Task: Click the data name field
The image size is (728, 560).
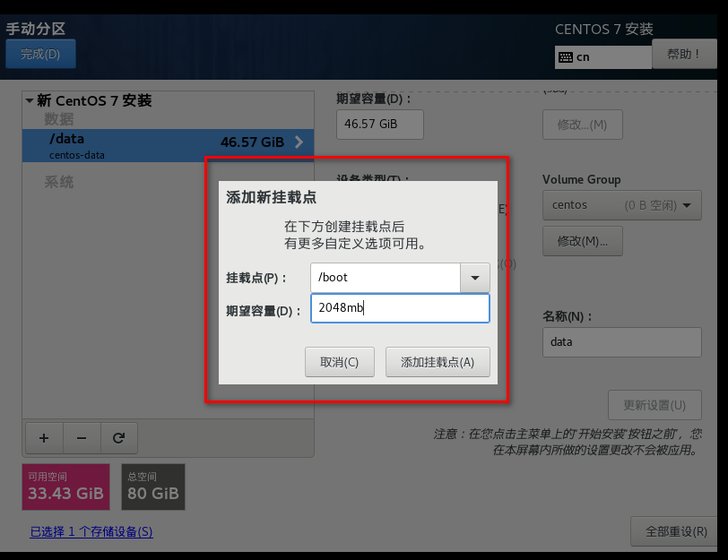Action: (621, 342)
